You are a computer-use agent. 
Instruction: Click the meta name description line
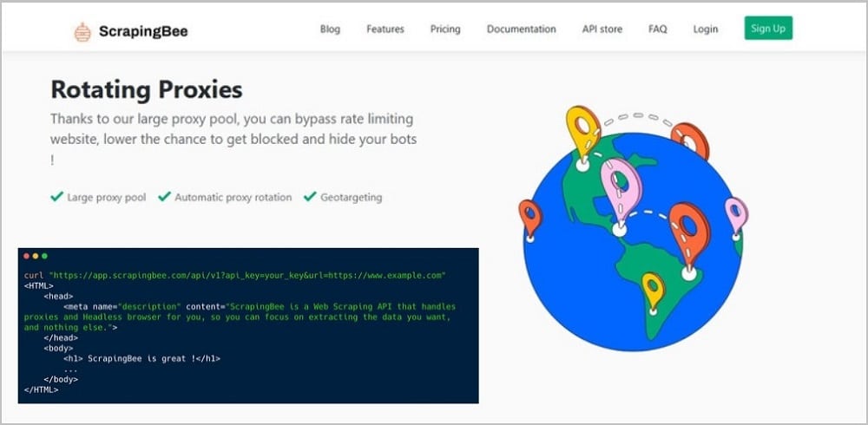point(260,306)
